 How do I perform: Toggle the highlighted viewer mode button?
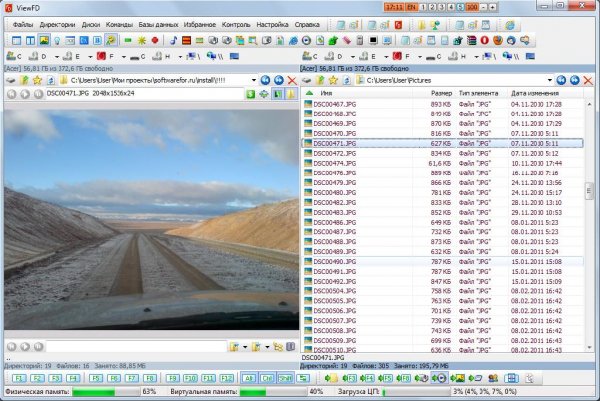click(277, 94)
